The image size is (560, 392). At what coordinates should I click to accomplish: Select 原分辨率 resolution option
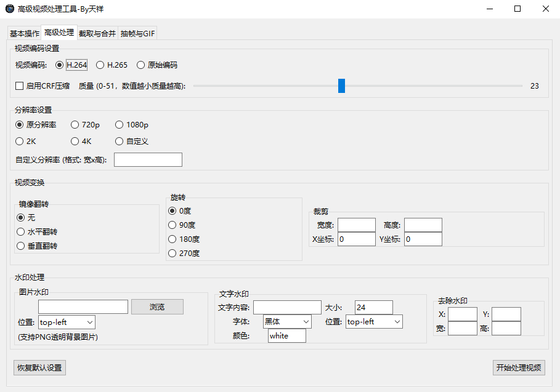(x=36, y=125)
